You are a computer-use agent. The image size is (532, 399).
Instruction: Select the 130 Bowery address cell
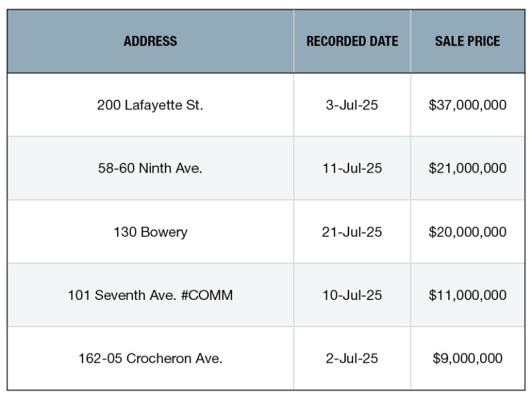coord(150,232)
